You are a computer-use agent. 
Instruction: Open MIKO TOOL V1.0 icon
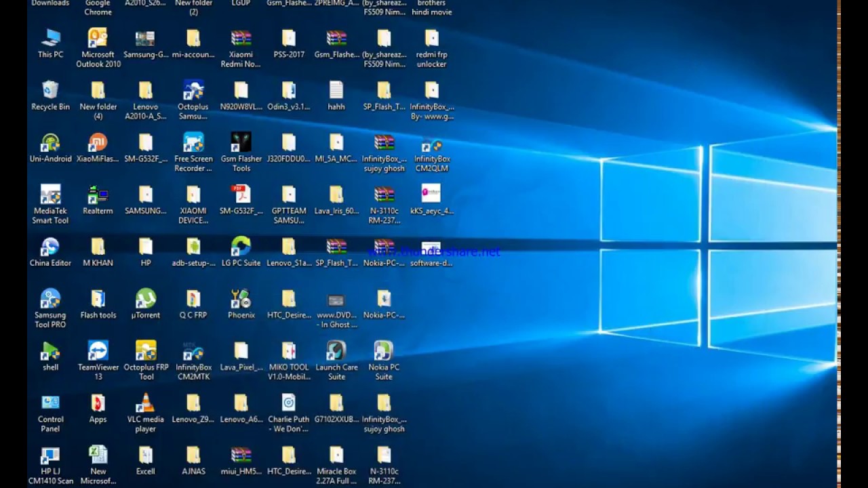pyautogui.click(x=289, y=361)
